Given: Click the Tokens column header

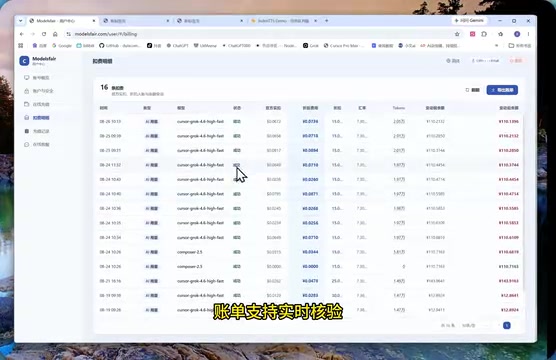Looking at the screenshot, I should pyautogui.click(x=399, y=108).
